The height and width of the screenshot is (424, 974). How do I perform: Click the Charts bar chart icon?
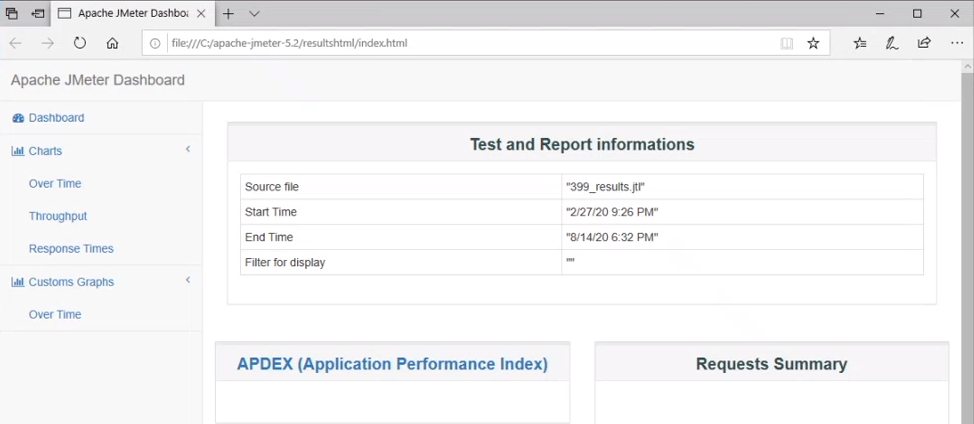point(18,151)
